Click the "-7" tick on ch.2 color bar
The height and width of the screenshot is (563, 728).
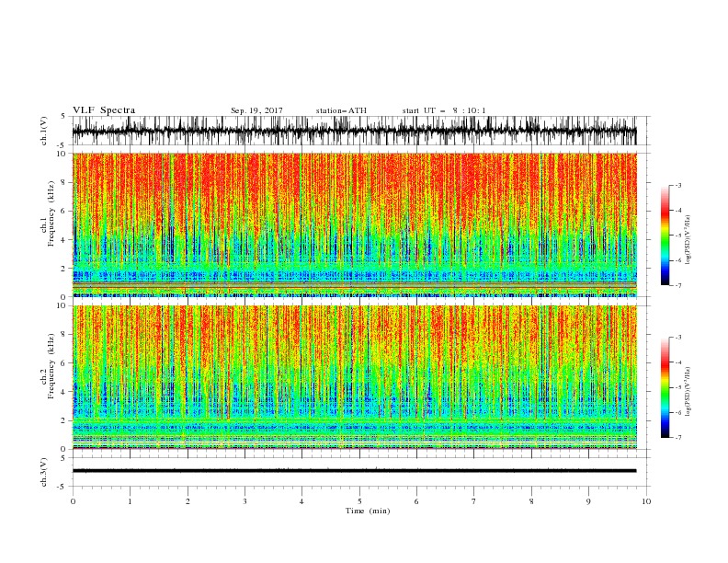click(677, 438)
